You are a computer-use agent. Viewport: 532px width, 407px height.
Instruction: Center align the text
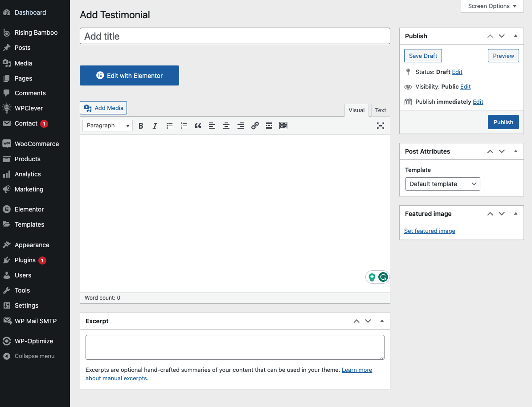click(x=226, y=126)
